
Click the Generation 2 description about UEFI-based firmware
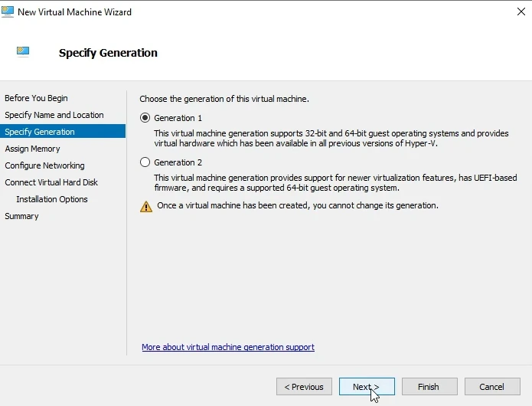335,182
